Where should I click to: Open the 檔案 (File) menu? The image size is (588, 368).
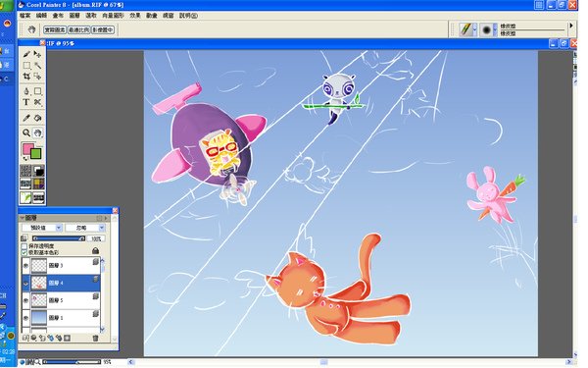click(25, 16)
